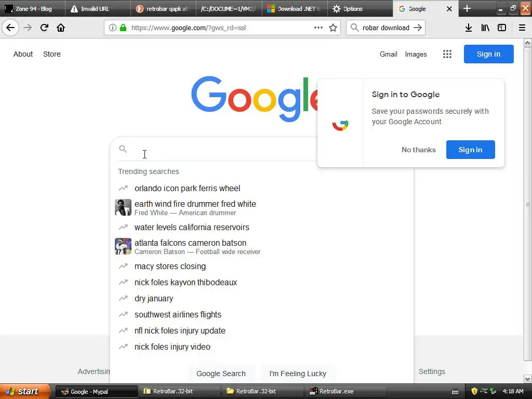Select orlando icon park ferris wheel suggestion

[x=261, y=188]
